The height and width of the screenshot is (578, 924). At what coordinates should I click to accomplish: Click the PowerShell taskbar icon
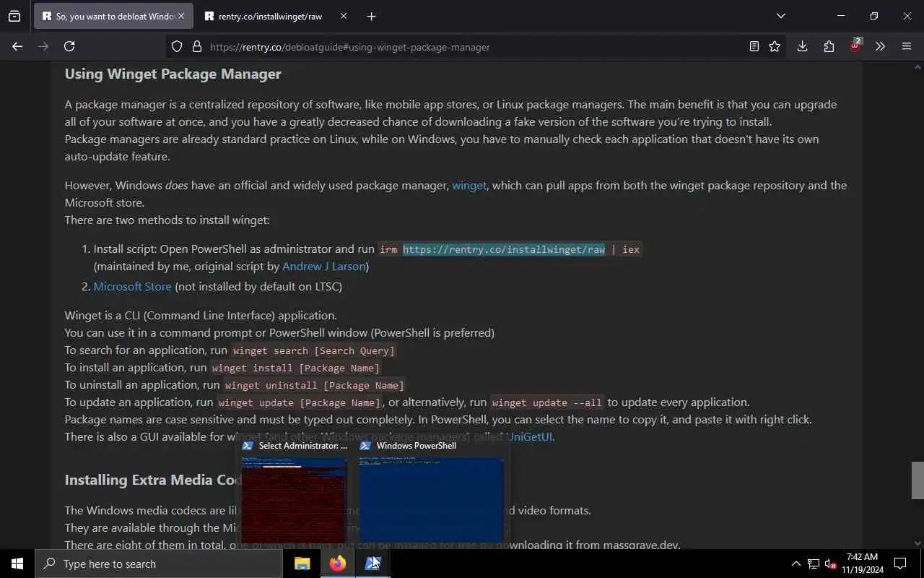coord(373,564)
